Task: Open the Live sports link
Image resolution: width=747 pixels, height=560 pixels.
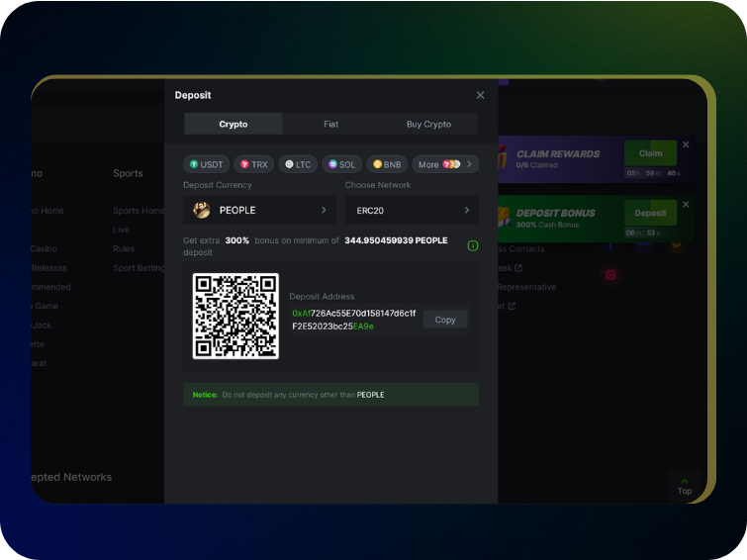Action: [121, 230]
